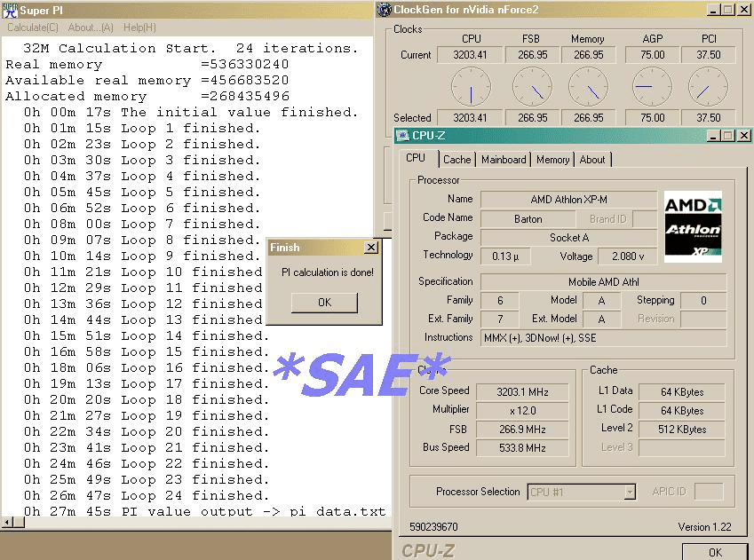The image size is (754, 560).
Task: Click the Name field AMD Athlon XP-M
Action: pyautogui.click(x=569, y=199)
